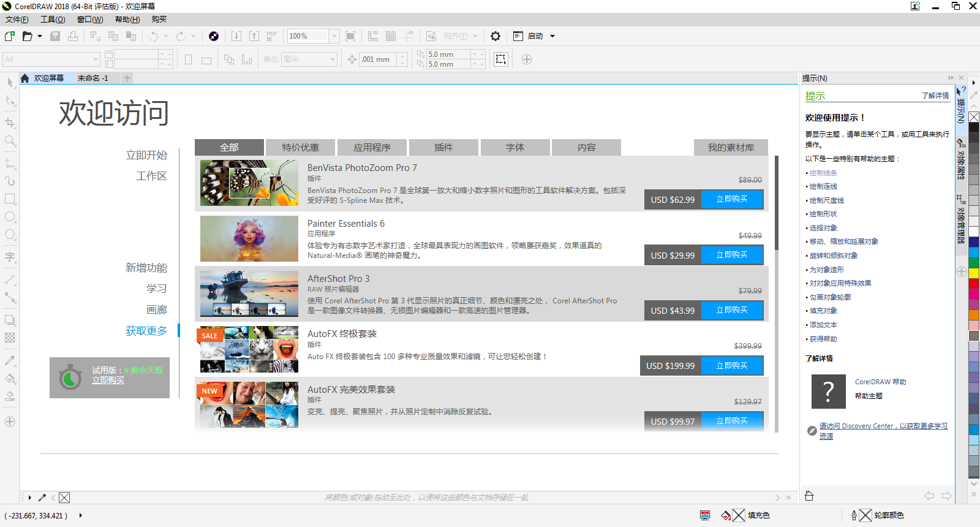
Task: Open the 文件(F) menu
Action: (17, 20)
